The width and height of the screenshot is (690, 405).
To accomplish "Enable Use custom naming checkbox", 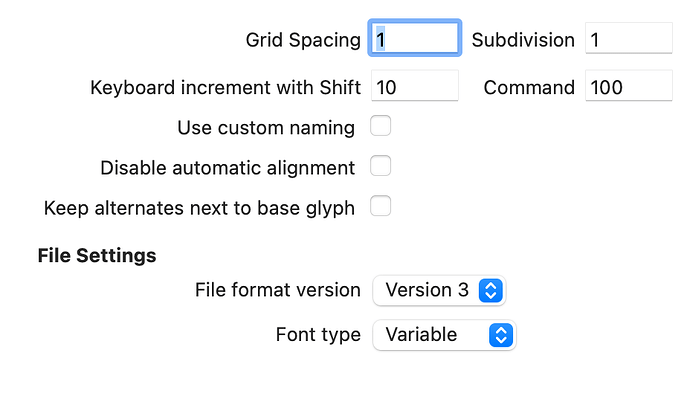I will tap(380, 127).
